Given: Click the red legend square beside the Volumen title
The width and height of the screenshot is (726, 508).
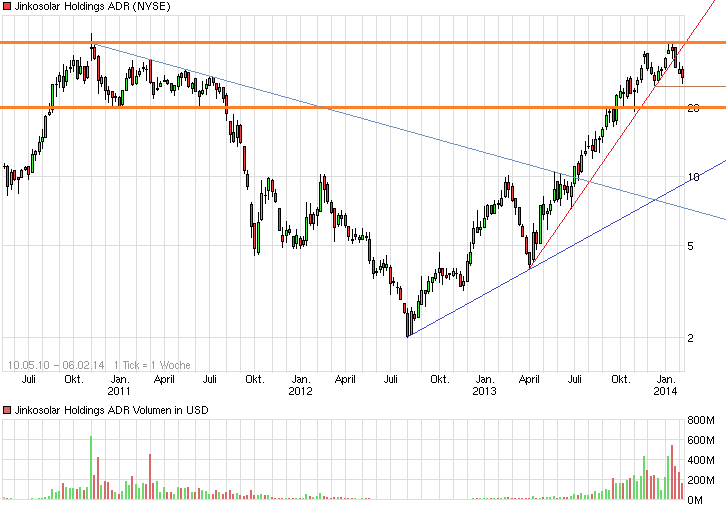Looking at the screenshot, I should click(6, 410).
